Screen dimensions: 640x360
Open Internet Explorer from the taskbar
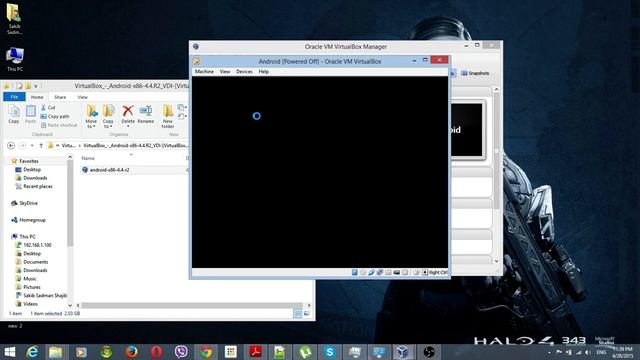pyautogui.click(x=32, y=352)
